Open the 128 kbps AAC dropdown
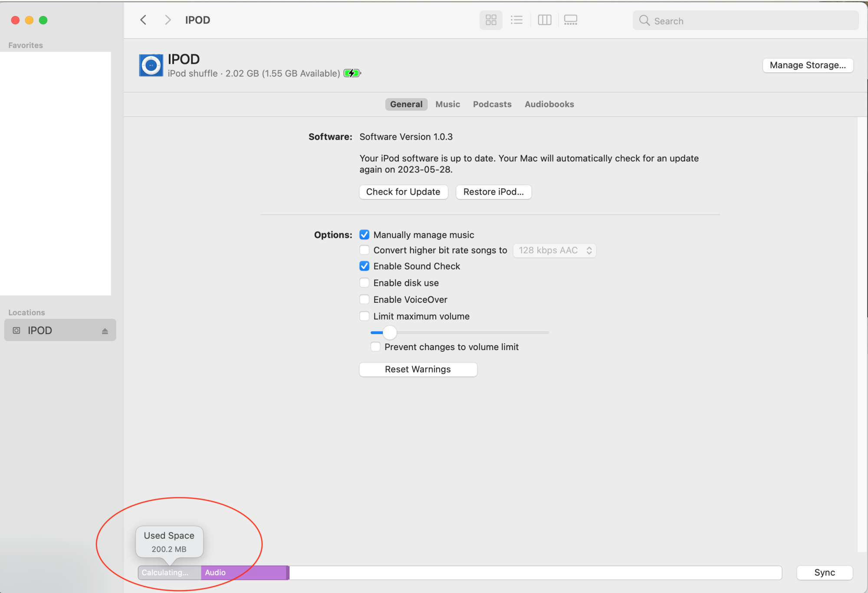Image resolution: width=868 pixels, height=593 pixels. click(x=554, y=250)
